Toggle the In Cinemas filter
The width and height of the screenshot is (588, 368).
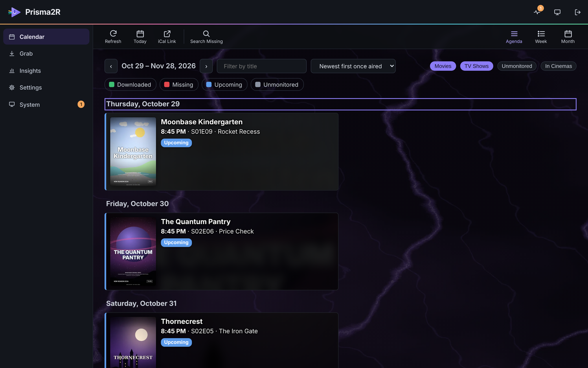click(558, 66)
